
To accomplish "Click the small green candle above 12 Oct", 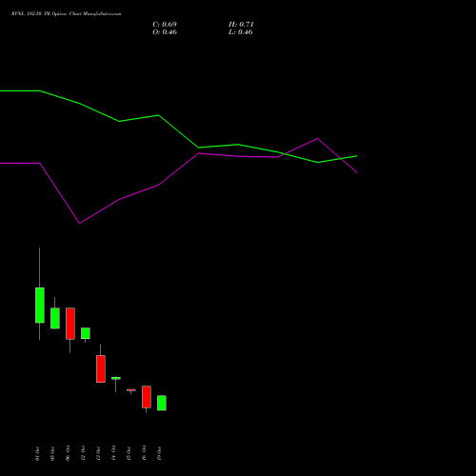I will tap(86, 333).
